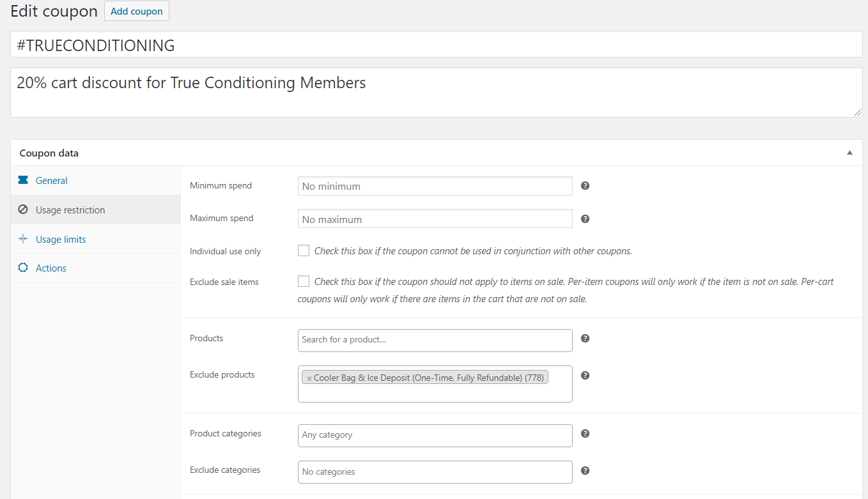Remove Cooler Bag & Ice Deposit product tag
Screen dimensions: 868x499
(309, 378)
